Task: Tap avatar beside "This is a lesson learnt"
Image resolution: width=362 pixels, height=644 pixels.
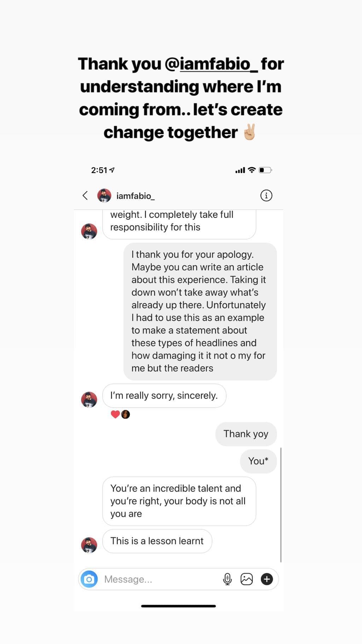Action: [x=89, y=545]
